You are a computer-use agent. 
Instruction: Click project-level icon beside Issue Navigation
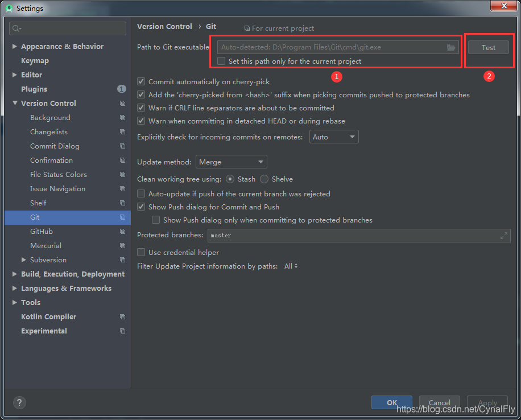(123, 189)
